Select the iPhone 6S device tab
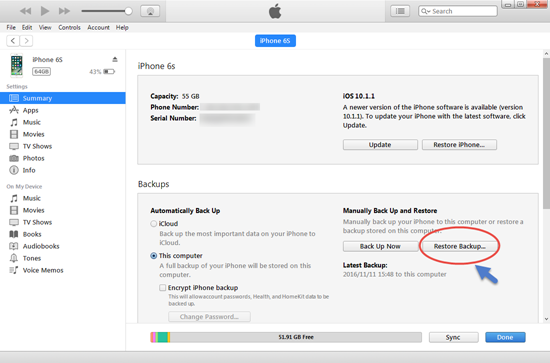This screenshot has height=363, width=550. click(275, 41)
